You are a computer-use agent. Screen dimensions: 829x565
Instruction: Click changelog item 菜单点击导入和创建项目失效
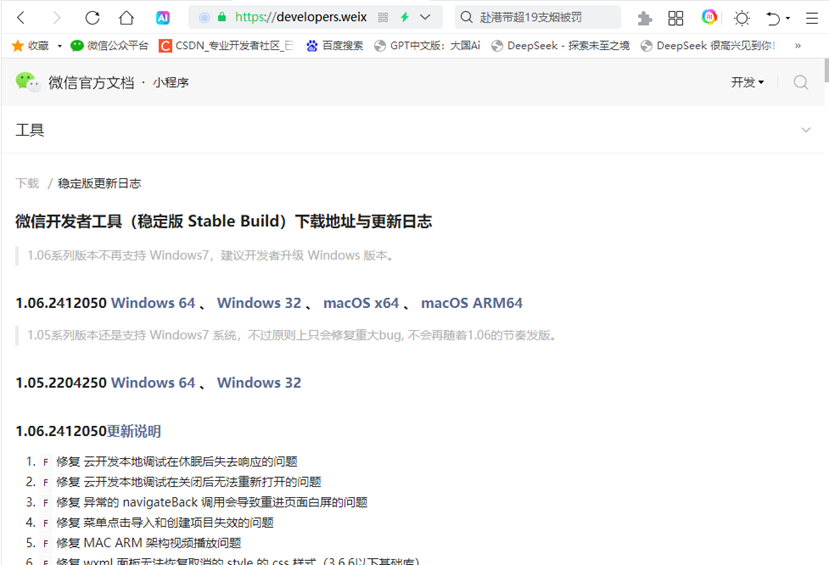(165, 523)
